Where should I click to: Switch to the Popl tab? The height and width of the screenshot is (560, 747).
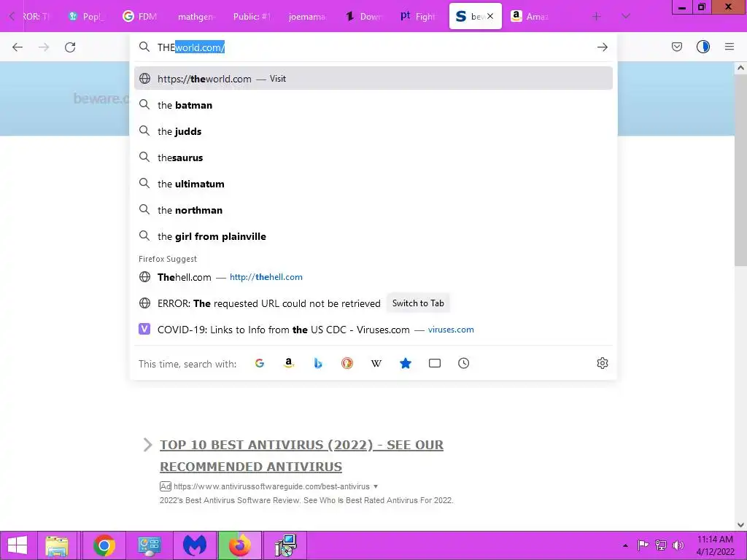86,16
